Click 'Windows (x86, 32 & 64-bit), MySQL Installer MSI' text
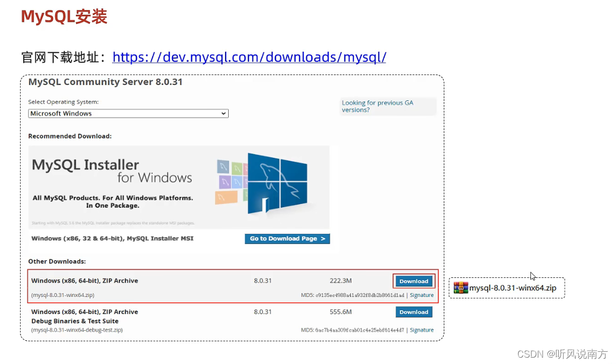The width and height of the screenshot is (616, 364). point(113,238)
